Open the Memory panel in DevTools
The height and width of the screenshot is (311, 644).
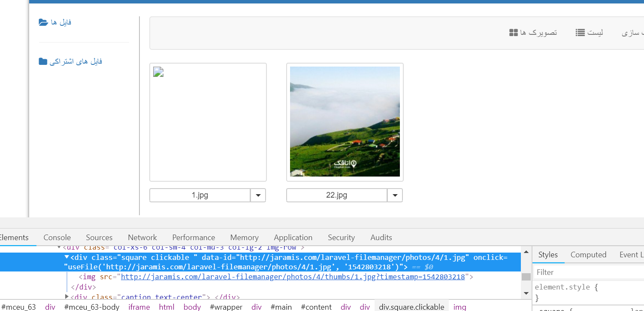click(244, 237)
